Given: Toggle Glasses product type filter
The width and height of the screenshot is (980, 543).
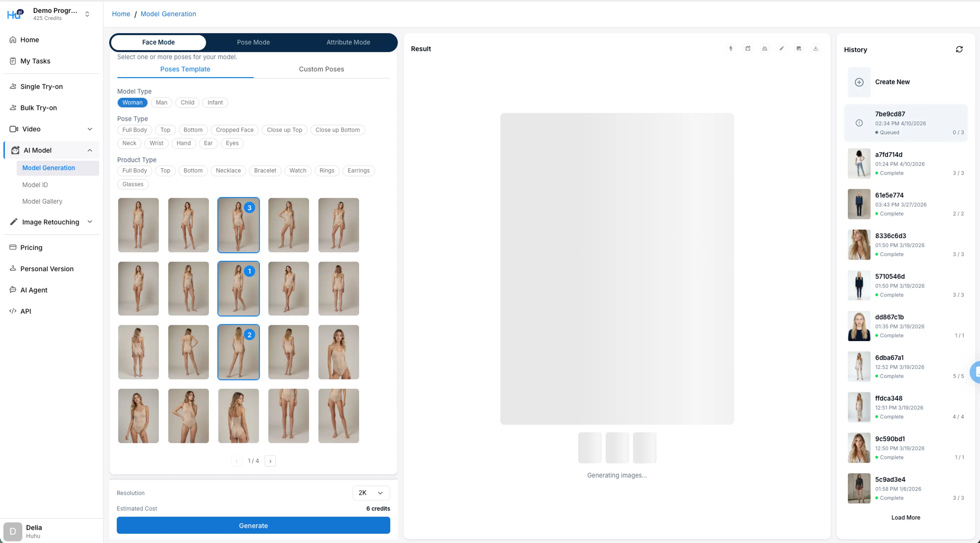Looking at the screenshot, I should point(133,184).
